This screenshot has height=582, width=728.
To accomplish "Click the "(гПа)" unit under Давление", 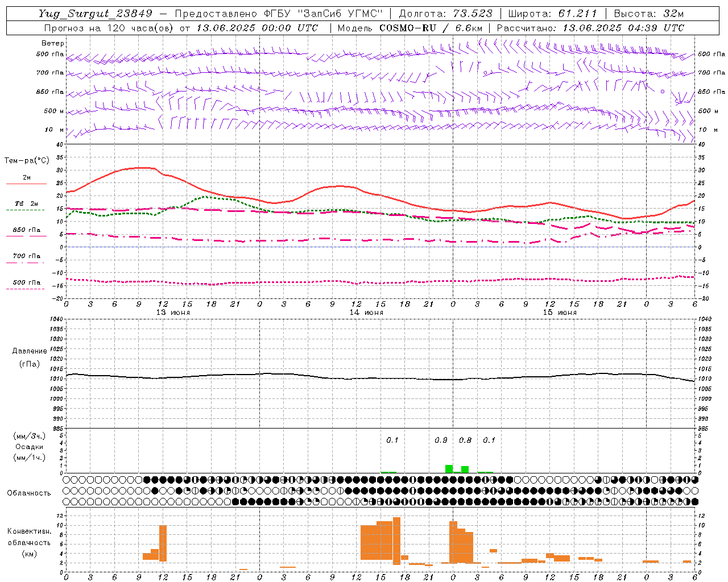I will (30, 364).
